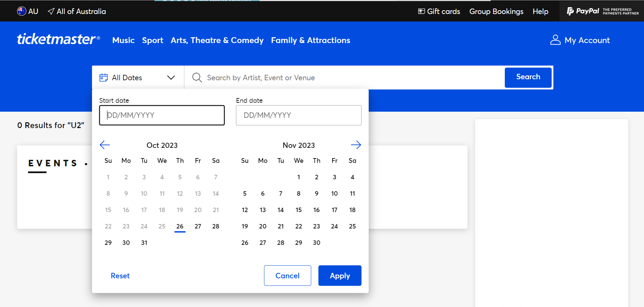Open the Music menu
Screen dimensions: 644x307
(x=123, y=40)
